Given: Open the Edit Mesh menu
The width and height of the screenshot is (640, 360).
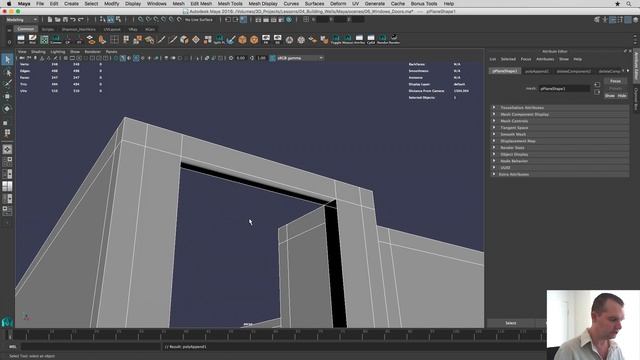Looking at the screenshot, I should (201, 4).
